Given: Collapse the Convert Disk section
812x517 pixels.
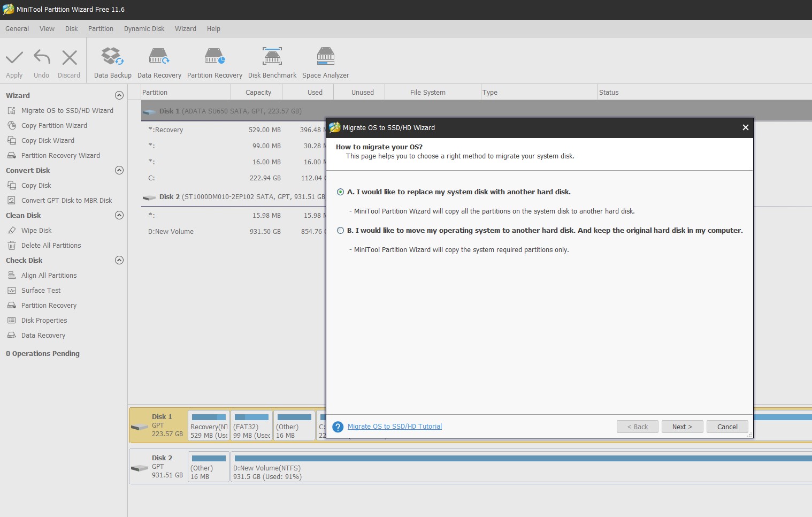Looking at the screenshot, I should [119, 170].
